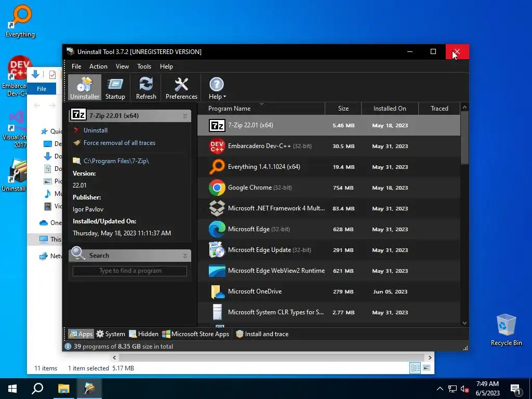Viewport: 532px width, 399px height.
Task: Open the Uninstaller toolbar section
Action: pos(85,88)
